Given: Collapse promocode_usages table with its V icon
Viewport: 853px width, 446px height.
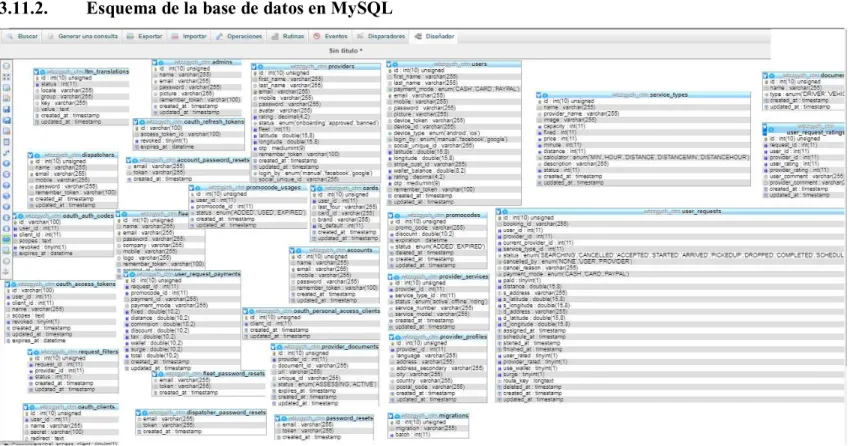Looking at the screenshot, I should 192,188.
